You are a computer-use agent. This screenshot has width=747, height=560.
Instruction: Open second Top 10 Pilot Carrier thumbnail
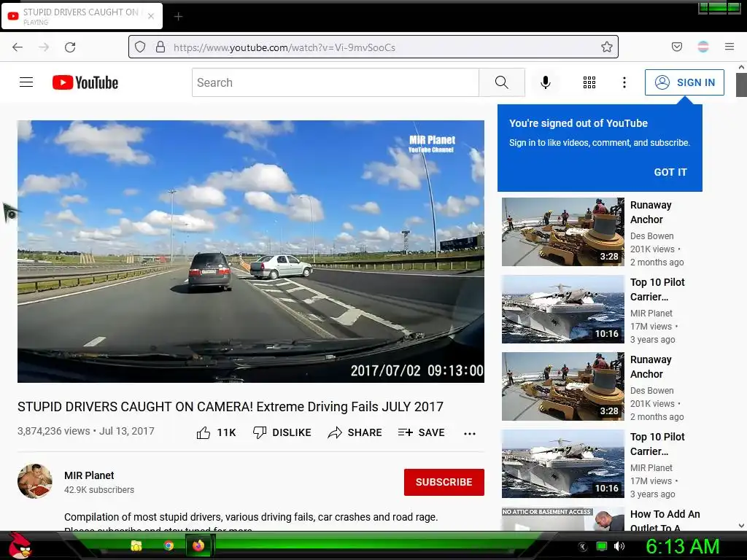click(562, 464)
